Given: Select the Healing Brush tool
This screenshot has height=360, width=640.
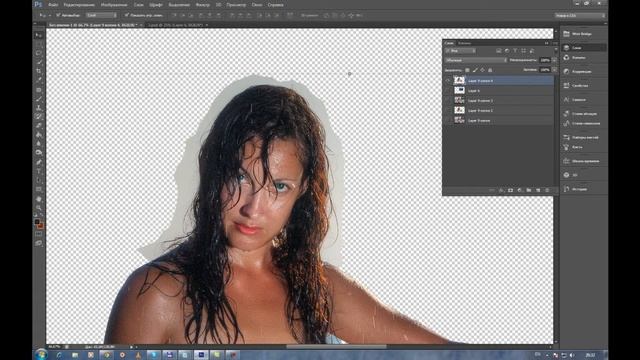Looking at the screenshot, I should click(38, 90).
